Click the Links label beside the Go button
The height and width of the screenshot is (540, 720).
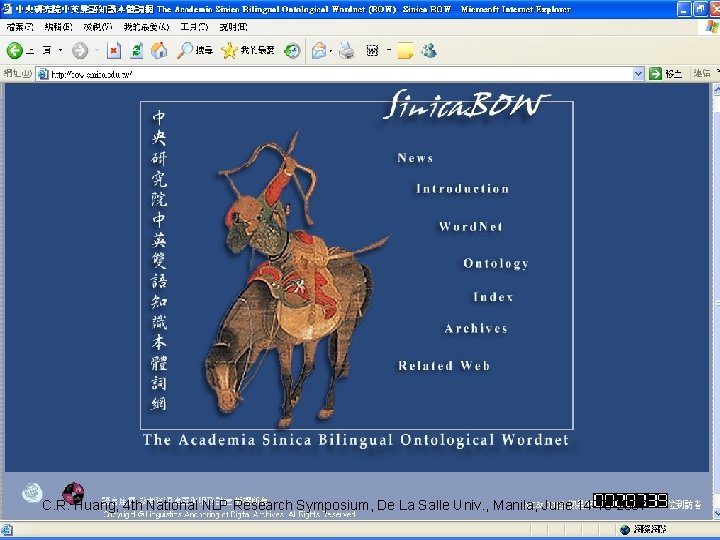[x=702, y=73]
